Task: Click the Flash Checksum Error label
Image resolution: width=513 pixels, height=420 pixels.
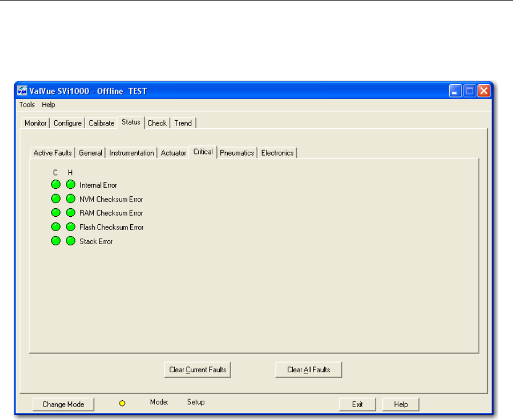Action: (111, 227)
